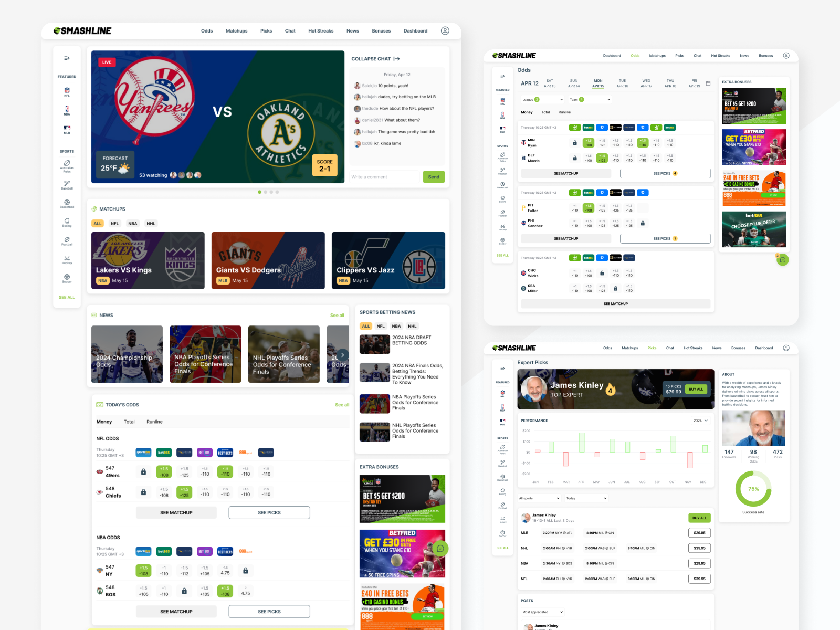Select NFL icon in main featured sidebar
Screen dimensions: 840x630
pos(67,92)
